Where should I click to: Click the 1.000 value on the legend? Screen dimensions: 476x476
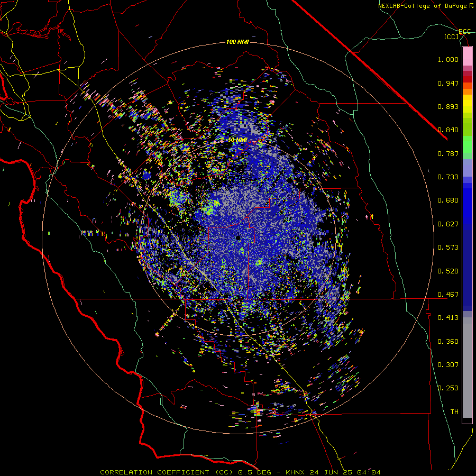pos(448,59)
